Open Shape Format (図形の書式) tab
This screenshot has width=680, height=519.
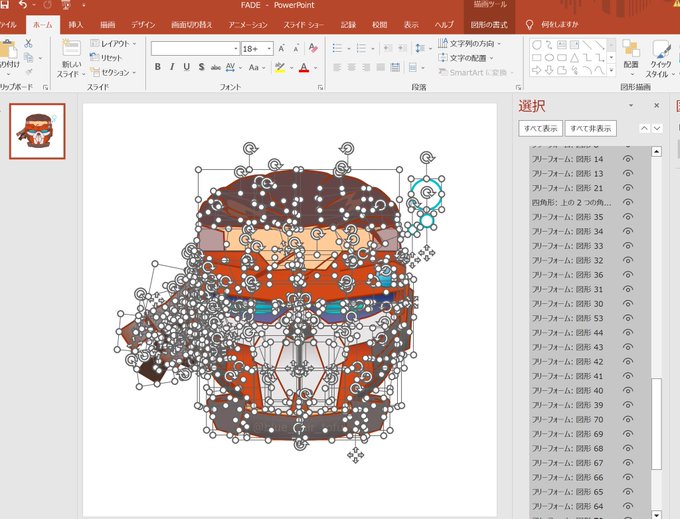click(489, 25)
